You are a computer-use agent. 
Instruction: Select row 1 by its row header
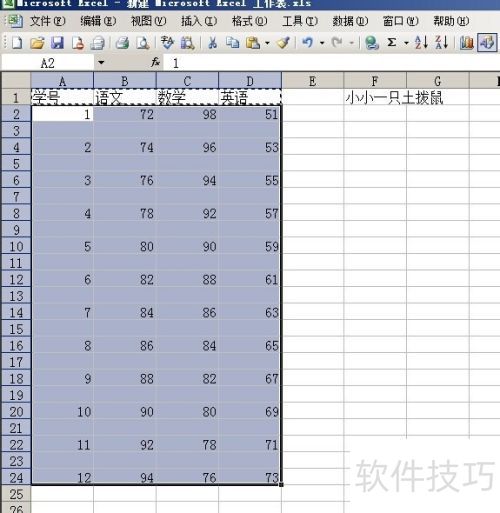click(x=16, y=97)
